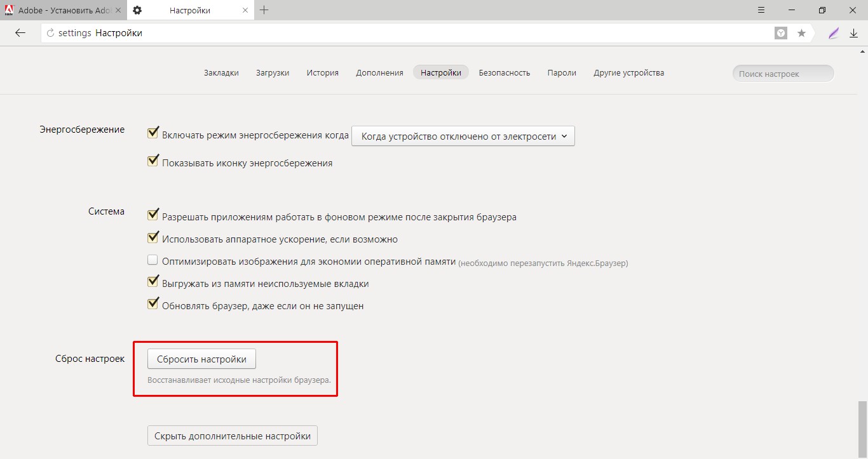This screenshot has width=868, height=459.
Task: Click the 'Сброс настроек' section label
Action: pyautogui.click(x=90, y=359)
